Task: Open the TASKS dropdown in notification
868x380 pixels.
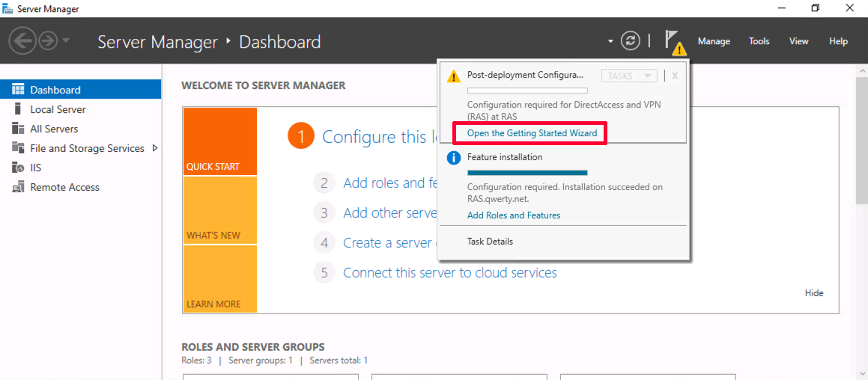Action: coord(629,76)
